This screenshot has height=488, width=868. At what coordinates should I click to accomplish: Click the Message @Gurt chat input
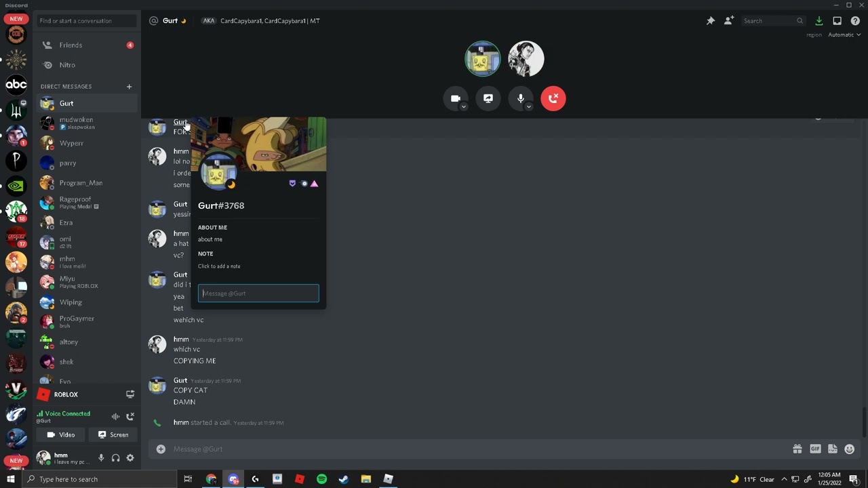[478, 449]
